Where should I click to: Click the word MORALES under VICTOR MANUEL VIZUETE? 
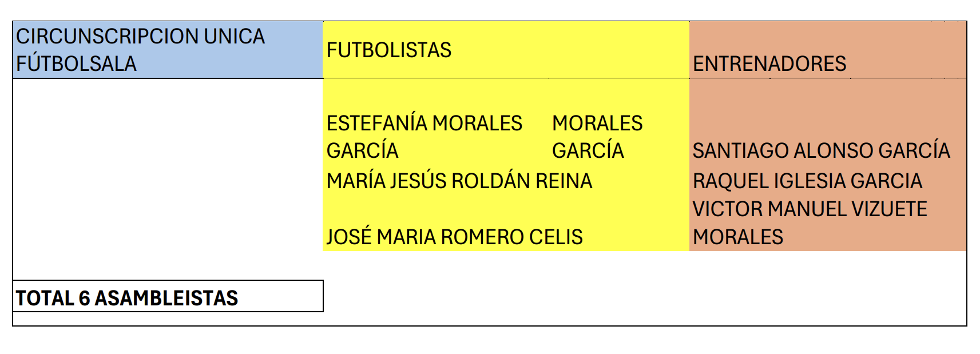pyautogui.click(x=737, y=237)
